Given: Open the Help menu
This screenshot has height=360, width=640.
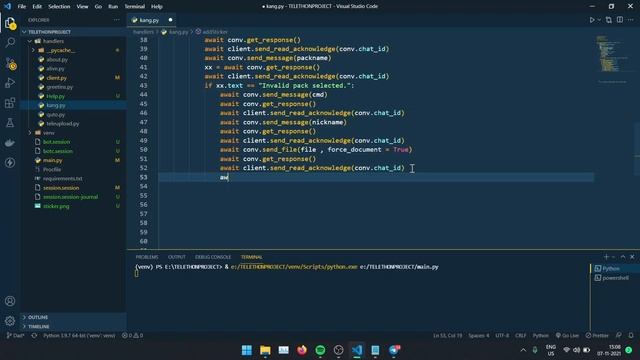Looking at the screenshot, I should pyautogui.click(x=157, y=7).
